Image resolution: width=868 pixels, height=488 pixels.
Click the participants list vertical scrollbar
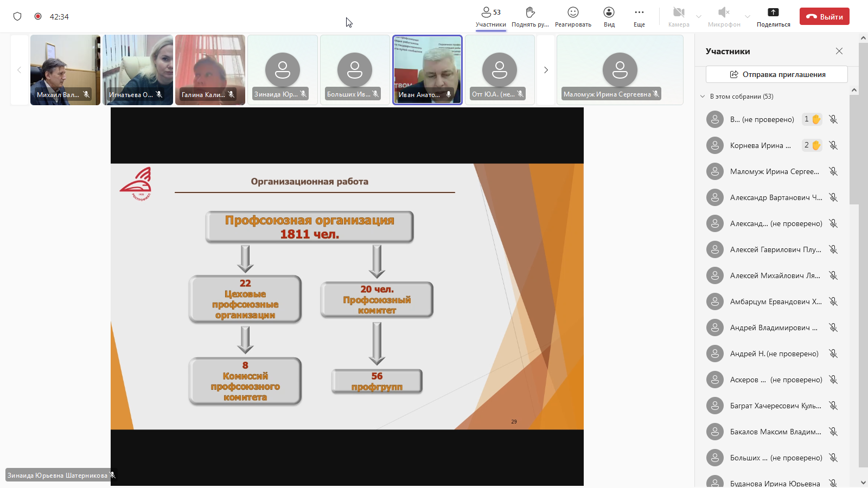click(854, 152)
